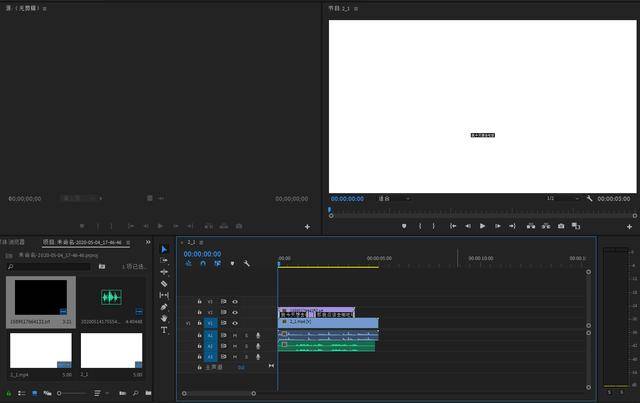640x403 pixels.
Task: Select the Track Select Forward tool
Action: click(164, 261)
